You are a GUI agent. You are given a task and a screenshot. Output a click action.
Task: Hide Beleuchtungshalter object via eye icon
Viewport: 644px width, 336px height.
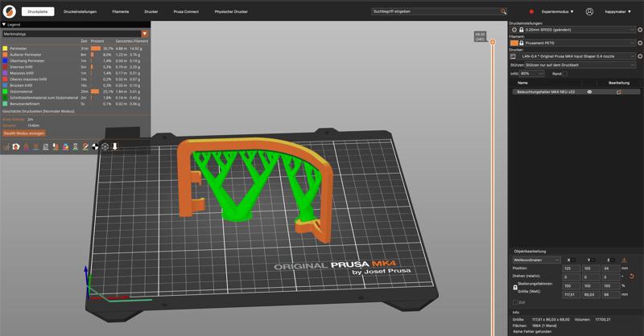click(589, 92)
